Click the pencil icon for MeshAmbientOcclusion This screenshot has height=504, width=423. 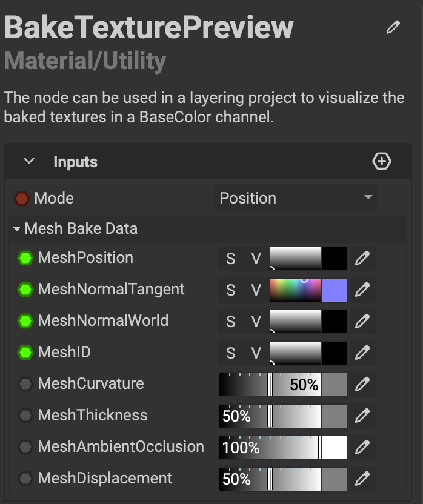(x=362, y=448)
